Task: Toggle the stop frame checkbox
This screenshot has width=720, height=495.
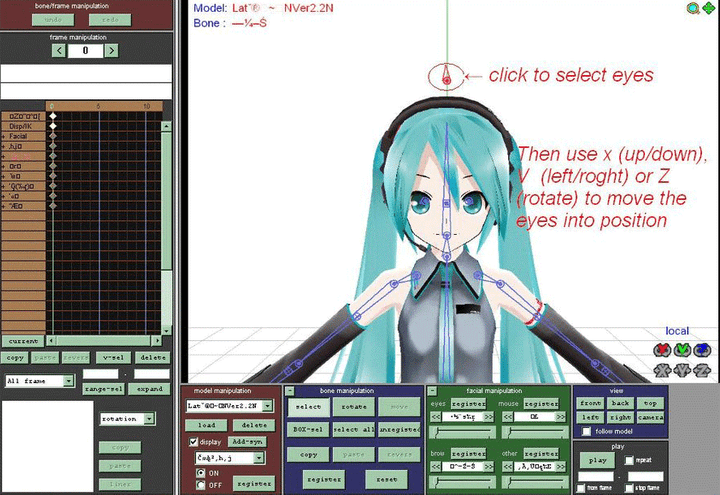Action: click(x=629, y=488)
